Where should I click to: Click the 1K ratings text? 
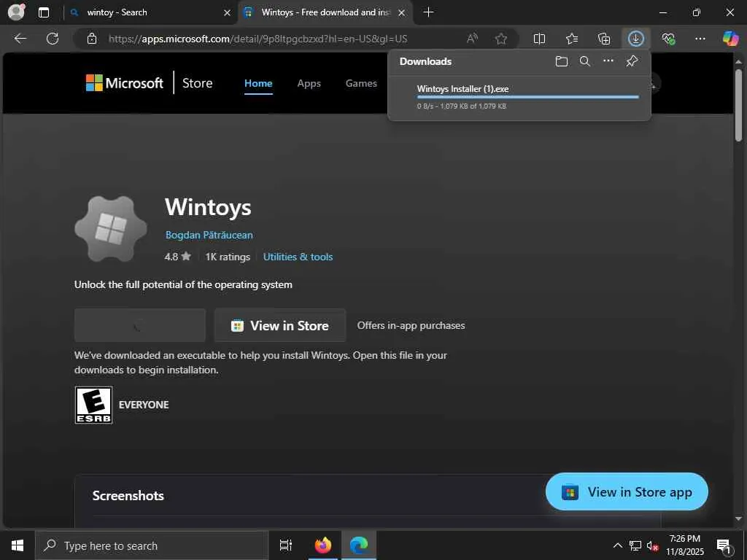point(228,257)
